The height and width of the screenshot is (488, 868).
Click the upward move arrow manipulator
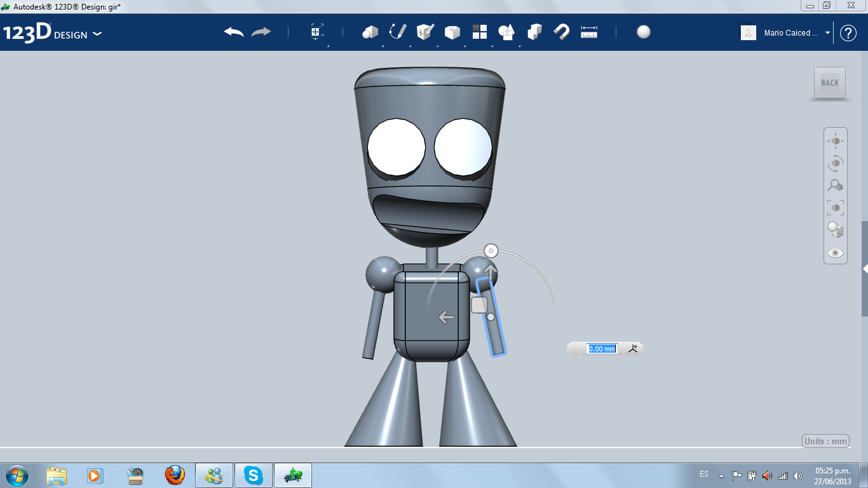tap(491, 272)
